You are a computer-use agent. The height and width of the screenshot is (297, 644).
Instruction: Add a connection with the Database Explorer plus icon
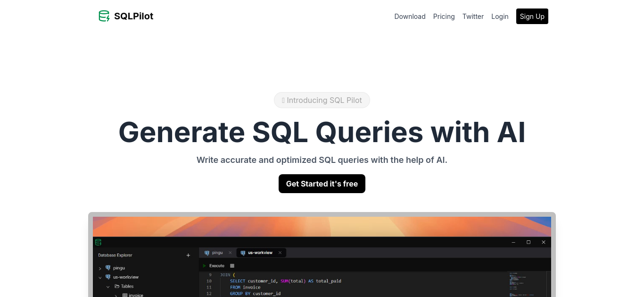pyautogui.click(x=188, y=255)
